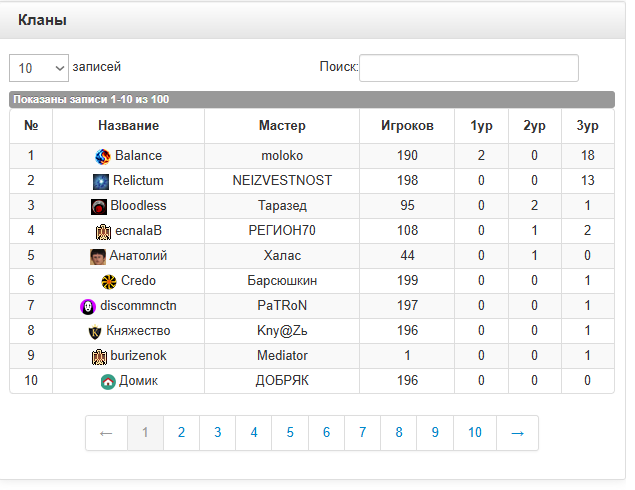The width and height of the screenshot is (635, 490).
Task: Sort table by Игроков column header
Action: pyautogui.click(x=407, y=126)
